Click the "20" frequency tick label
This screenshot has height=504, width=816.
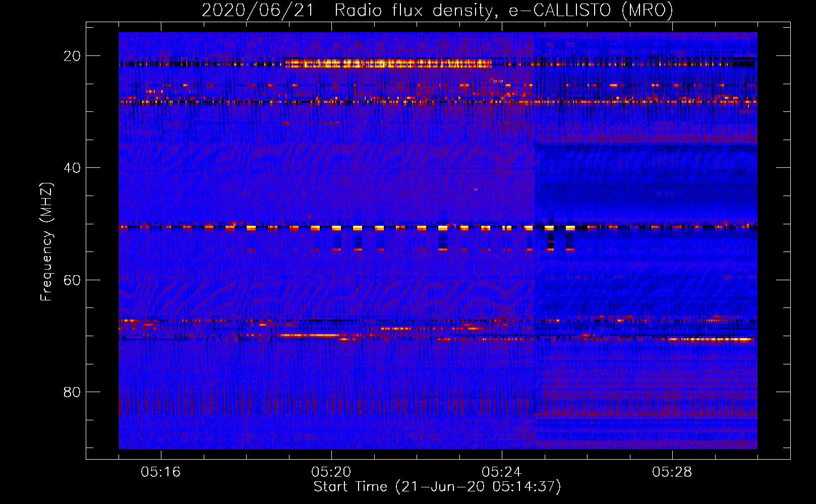[x=72, y=56]
